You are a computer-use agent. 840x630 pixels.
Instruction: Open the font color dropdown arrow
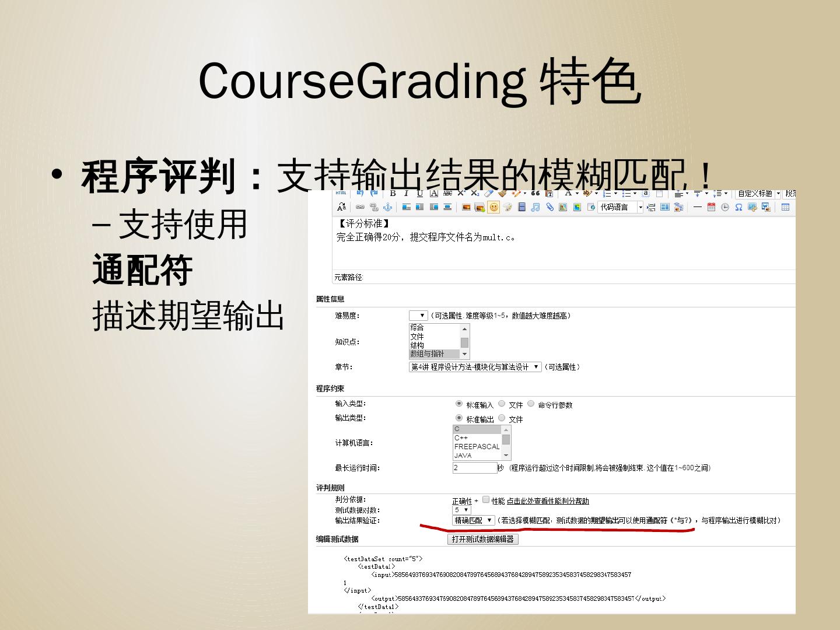pos(576,194)
